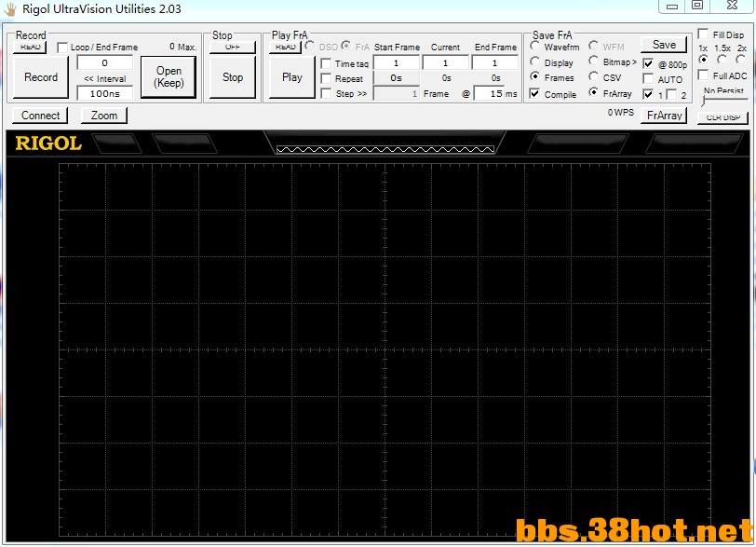Click the Connect button
756x547 pixels.
(41, 116)
